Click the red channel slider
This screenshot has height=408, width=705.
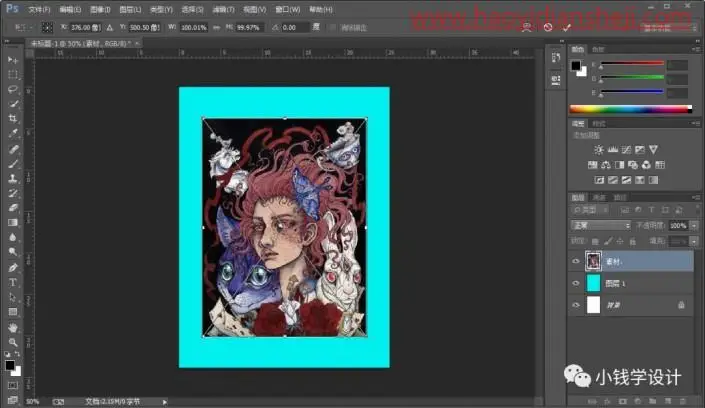(x=632, y=64)
